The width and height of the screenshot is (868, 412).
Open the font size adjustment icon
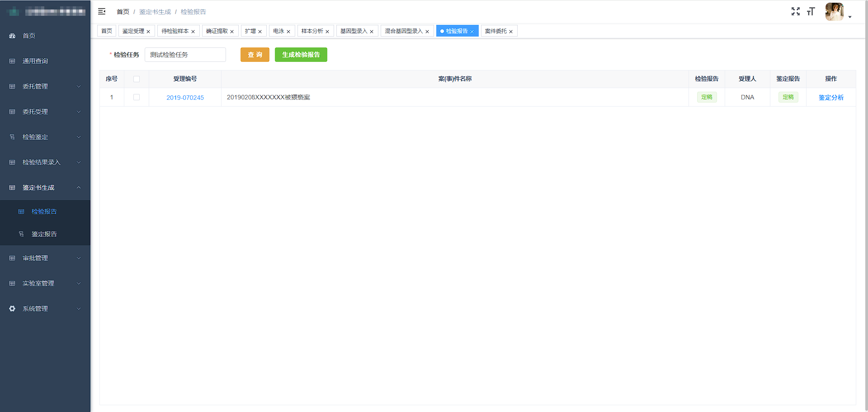[811, 11]
